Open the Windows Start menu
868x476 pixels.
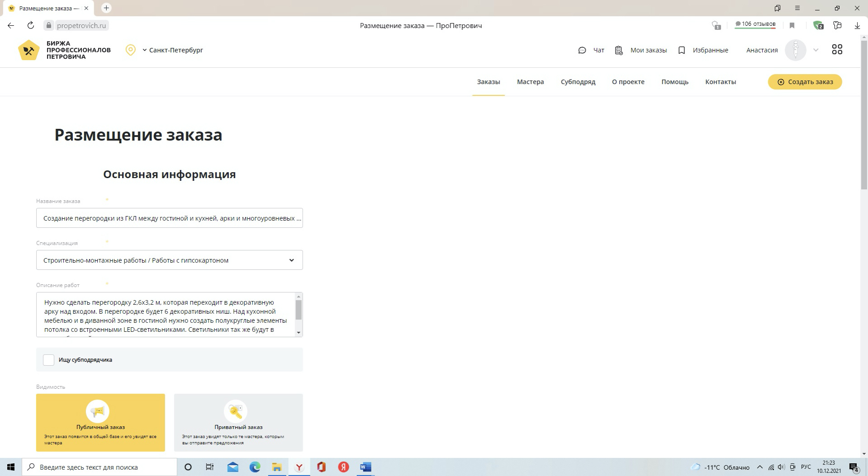(11, 467)
